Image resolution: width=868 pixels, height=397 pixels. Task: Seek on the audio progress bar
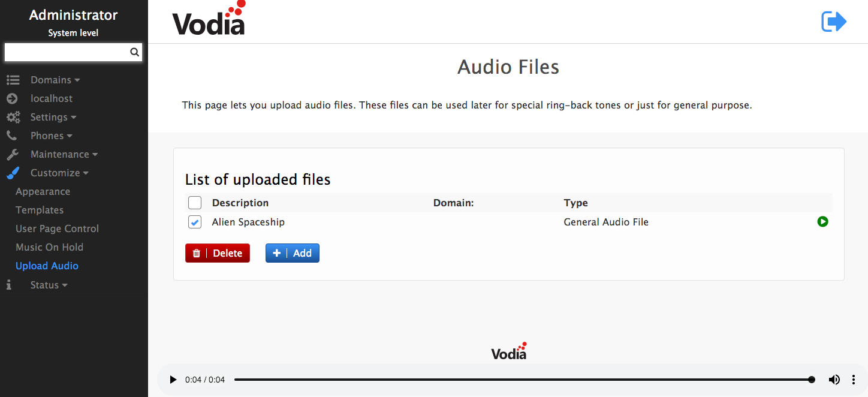(522, 380)
